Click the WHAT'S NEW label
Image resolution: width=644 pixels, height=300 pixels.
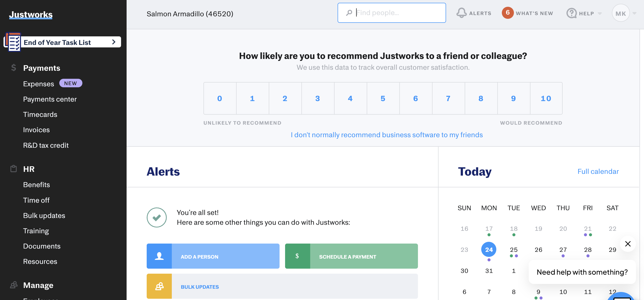pos(534,13)
